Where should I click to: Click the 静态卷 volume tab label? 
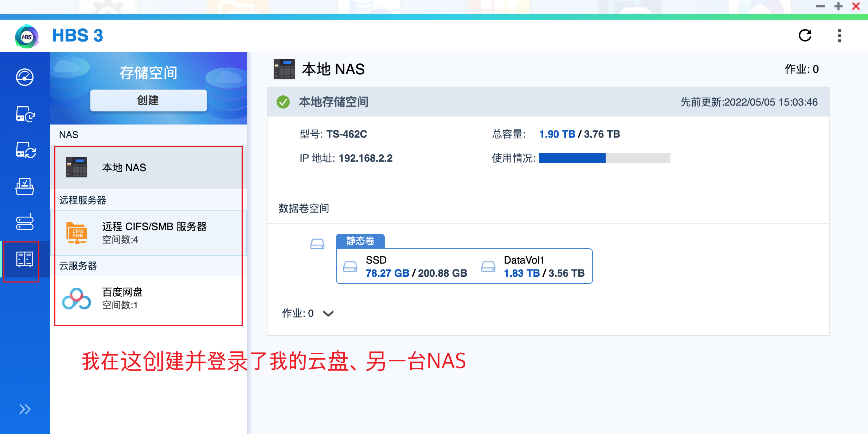coord(360,241)
